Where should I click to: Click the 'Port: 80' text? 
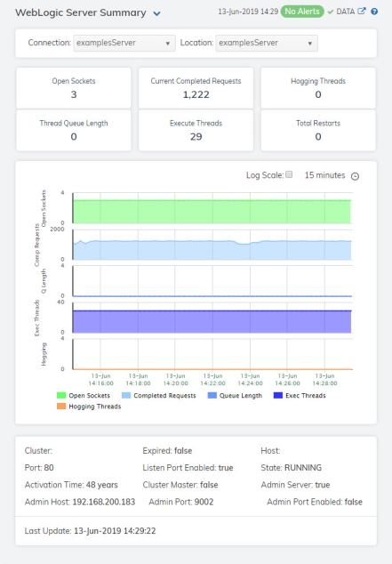pyautogui.click(x=39, y=468)
